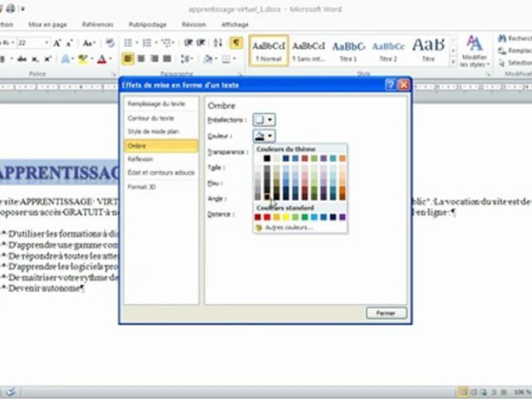
Task: Apply subscript formatting icon
Action: [35, 59]
